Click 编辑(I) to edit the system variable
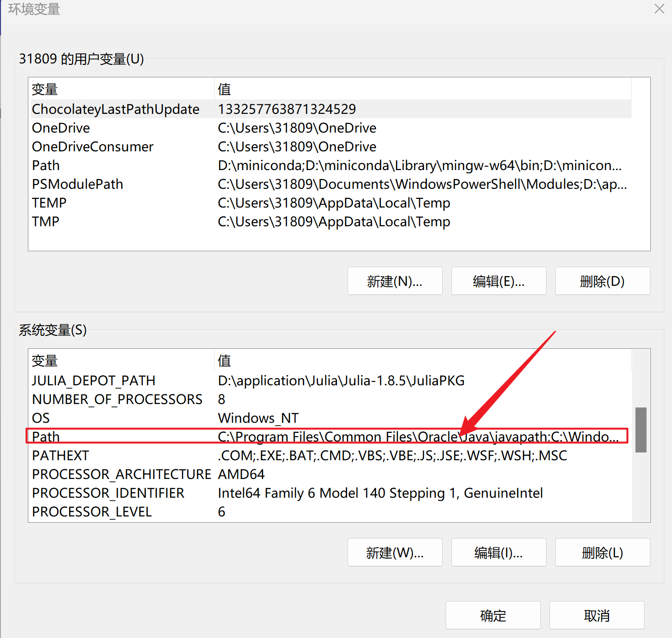The width and height of the screenshot is (672, 638). [498, 552]
